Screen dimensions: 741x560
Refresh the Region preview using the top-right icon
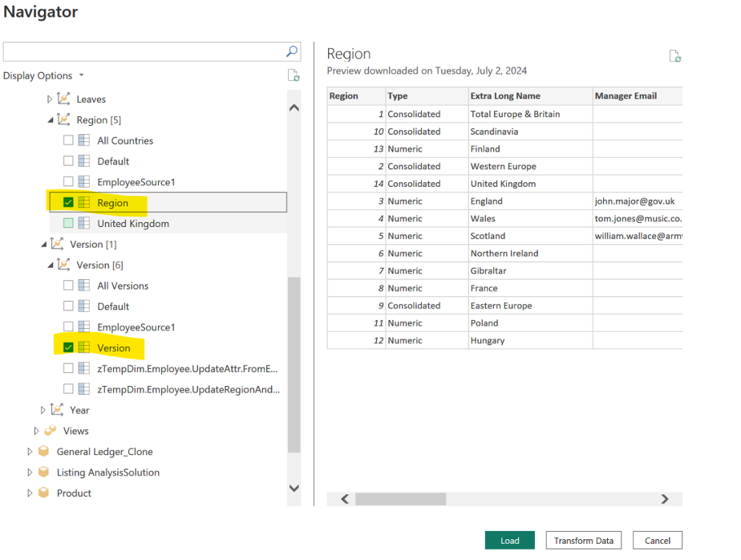(675, 56)
